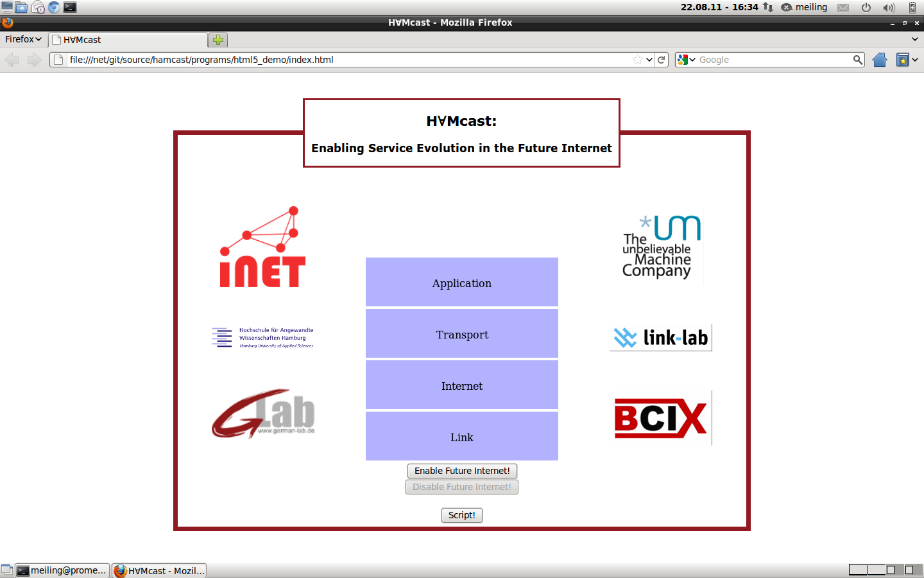This screenshot has height=578, width=924.
Task: Click the Application layer block
Action: coord(462,282)
